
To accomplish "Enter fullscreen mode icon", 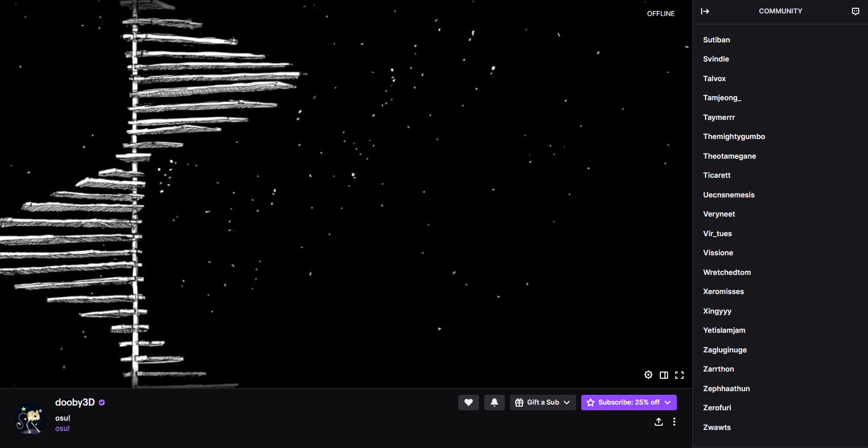I will coord(679,375).
